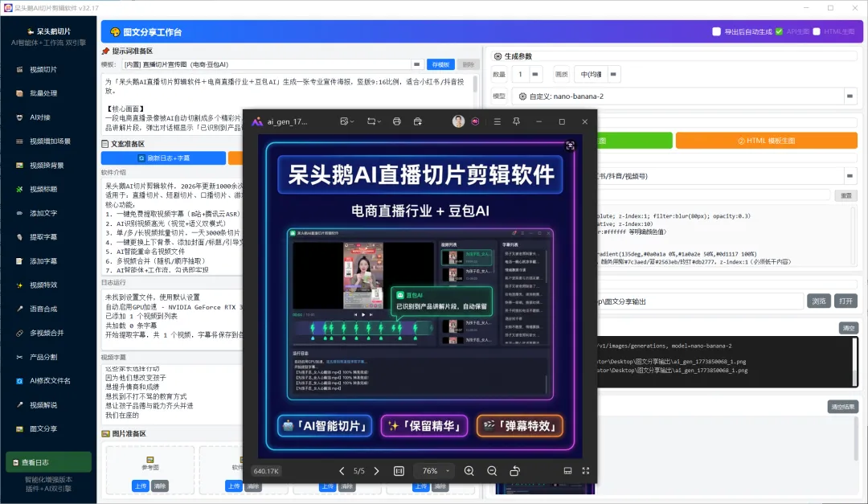Pin the image viewer window on top
The height and width of the screenshot is (504, 868).
(x=517, y=121)
